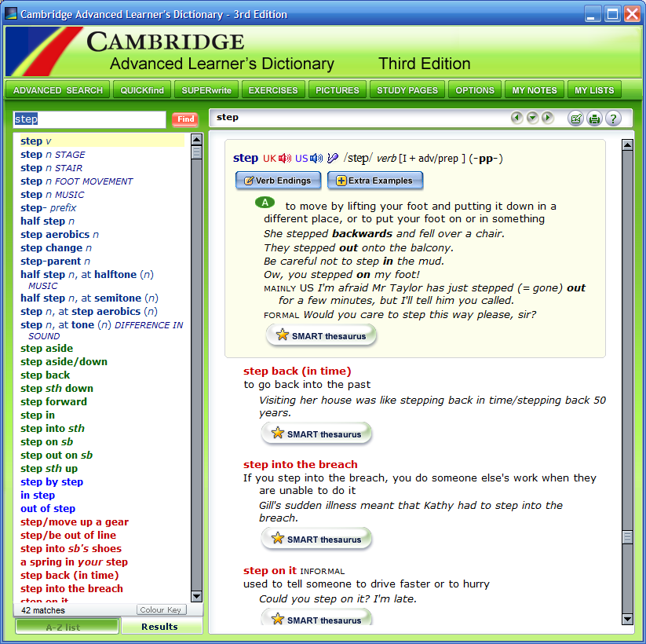Play the UK pronunciation audio
The height and width of the screenshot is (644, 646).
click(x=285, y=159)
